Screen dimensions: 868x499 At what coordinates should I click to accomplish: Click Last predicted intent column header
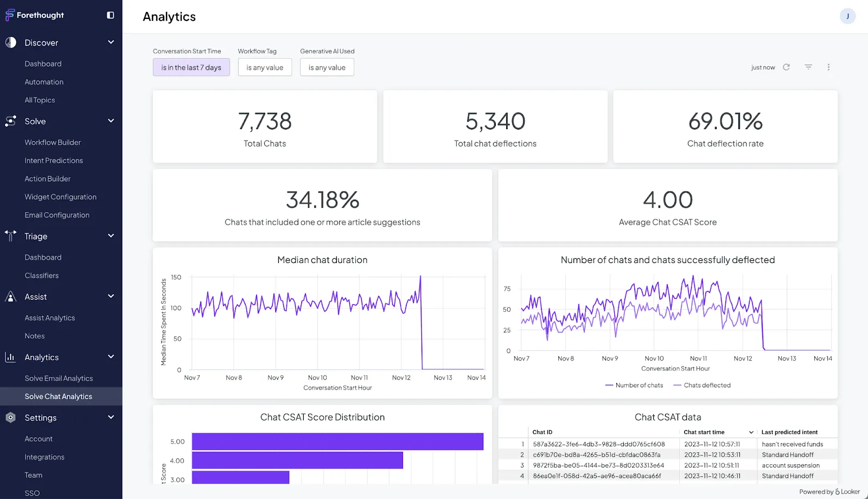(x=789, y=432)
